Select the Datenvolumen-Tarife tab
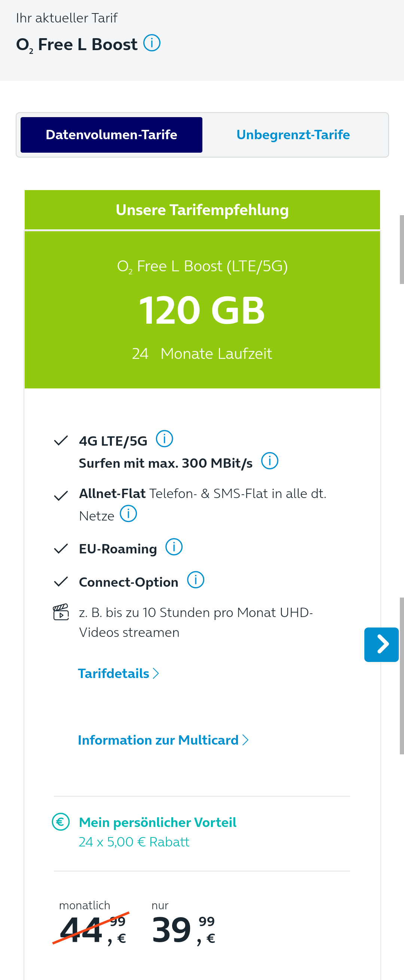This screenshot has width=404, height=980. (111, 135)
